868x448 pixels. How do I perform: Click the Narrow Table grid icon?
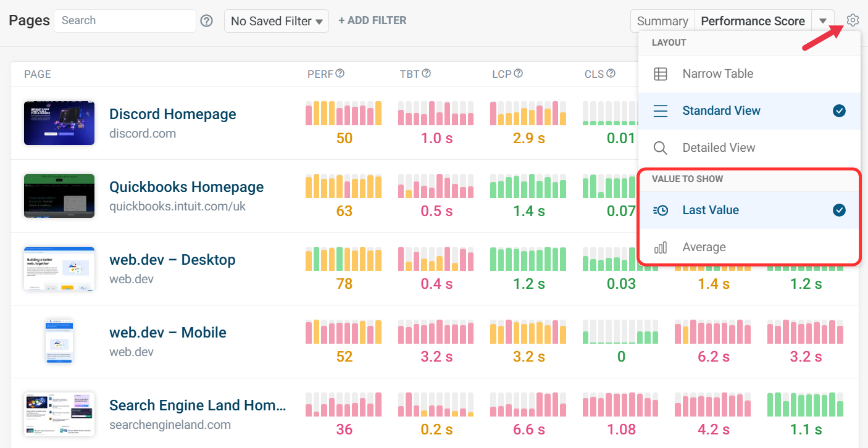[x=660, y=74]
